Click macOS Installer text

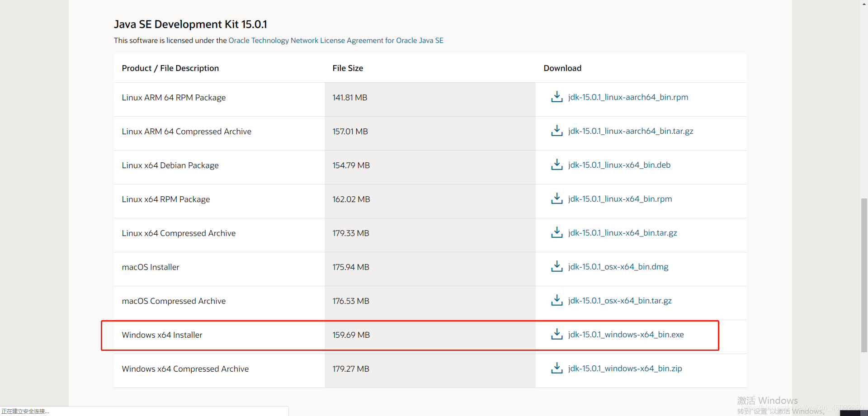pos(151,267)
